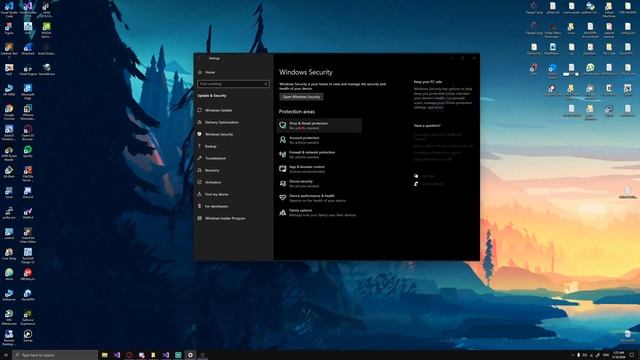
Task: Select Spotify desktop icon
Action: click(28, 152)
